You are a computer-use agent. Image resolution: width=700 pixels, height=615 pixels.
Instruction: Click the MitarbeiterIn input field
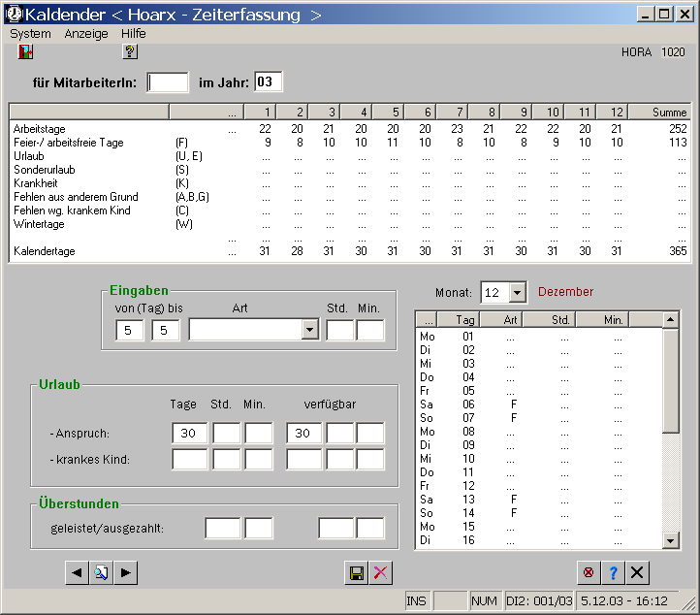pos(168,82)
